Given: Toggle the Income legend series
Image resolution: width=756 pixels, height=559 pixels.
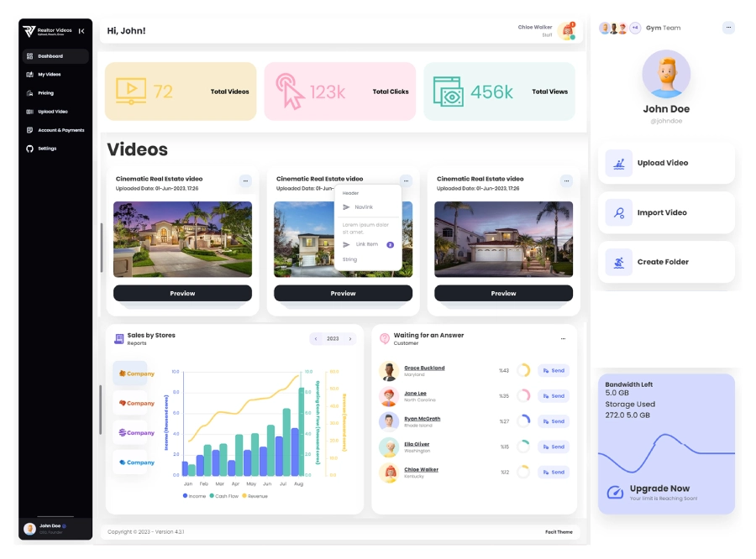Looking at the screenshot, I should click(194, 496).
